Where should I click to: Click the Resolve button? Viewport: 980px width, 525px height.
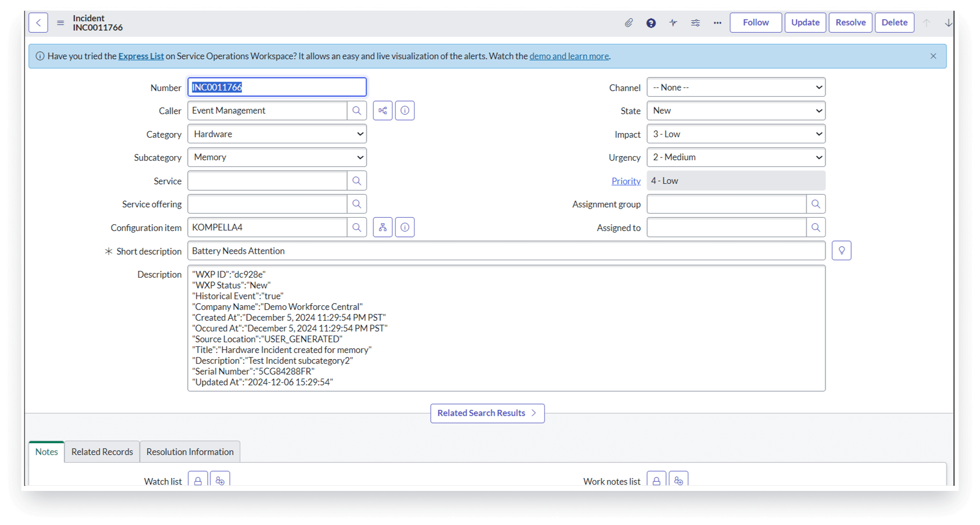851,23
